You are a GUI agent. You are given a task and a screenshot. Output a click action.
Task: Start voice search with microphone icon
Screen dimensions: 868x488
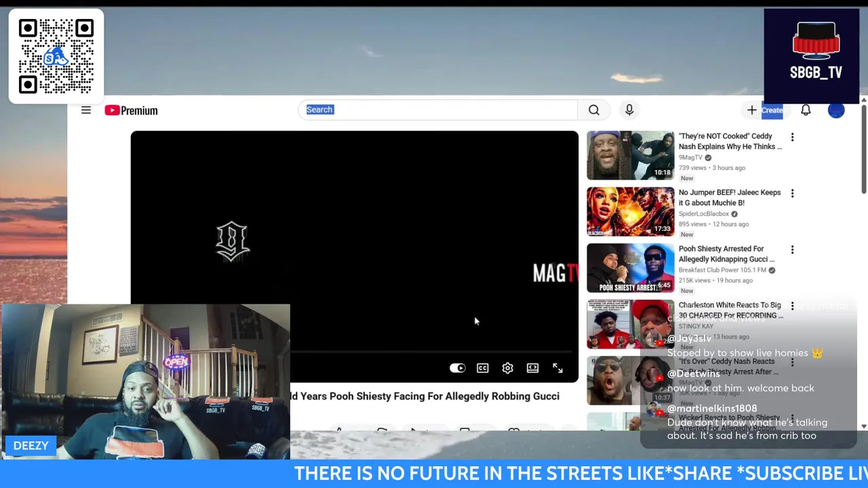click(x=629, y=110)
